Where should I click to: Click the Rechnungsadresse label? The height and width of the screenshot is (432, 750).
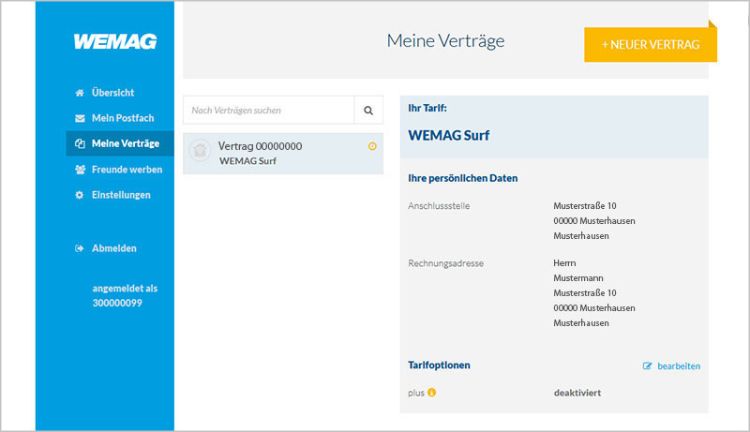point(446,263)
